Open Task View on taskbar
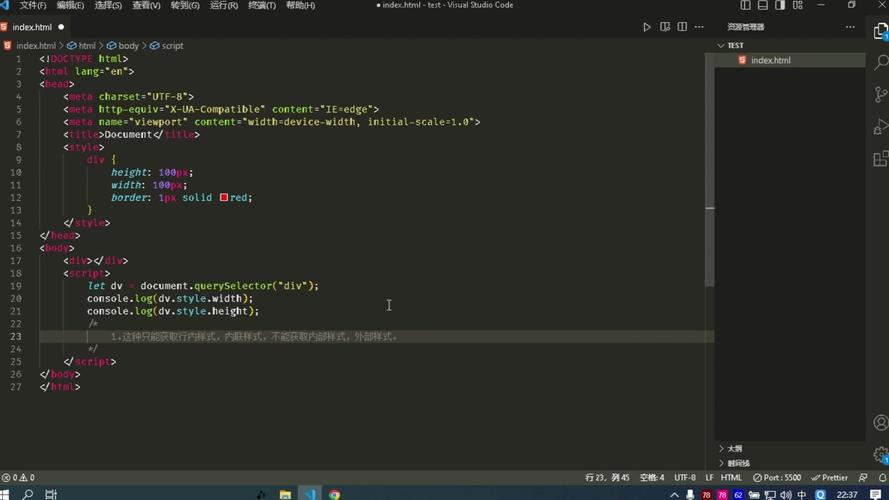This screenshot has height=500, width=889. coord(51,494)
